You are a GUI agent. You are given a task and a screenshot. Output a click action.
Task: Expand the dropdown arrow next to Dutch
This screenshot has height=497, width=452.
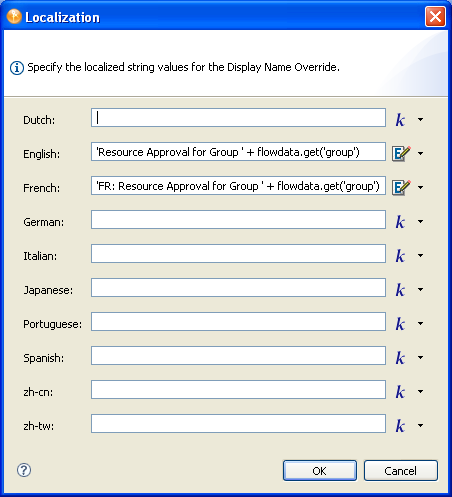click(421, 119)
